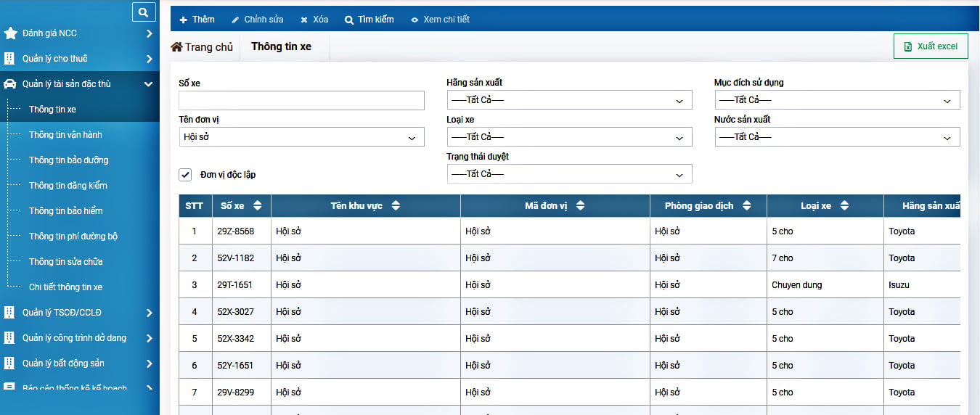Switch to the Thông tin xe tab

coord(281,46)
